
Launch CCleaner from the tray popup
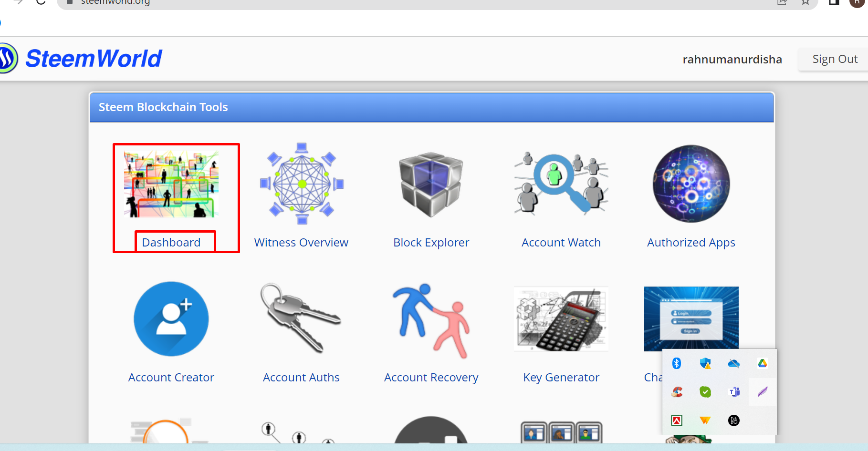(677, 392)
